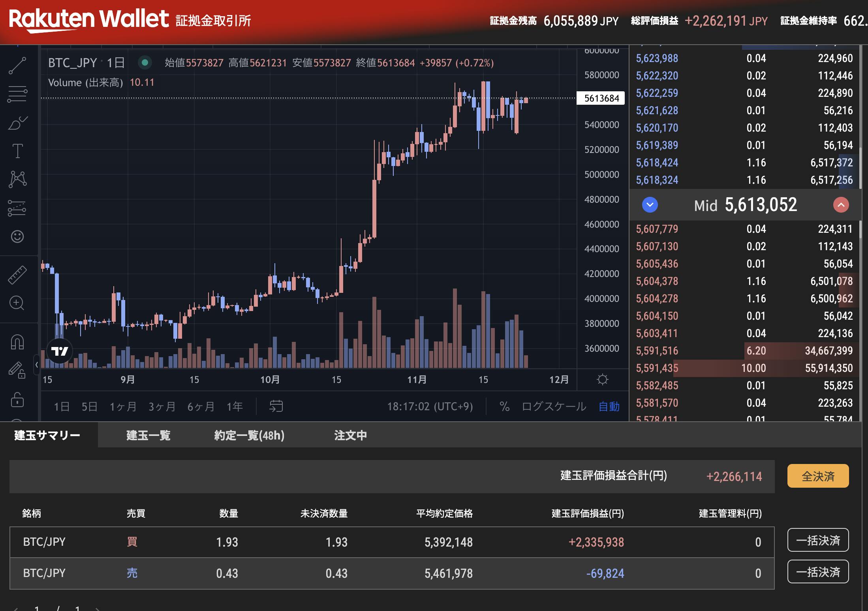Expand the bid side of order book
This screenshot has width=868, height=611.
point(842,205)
